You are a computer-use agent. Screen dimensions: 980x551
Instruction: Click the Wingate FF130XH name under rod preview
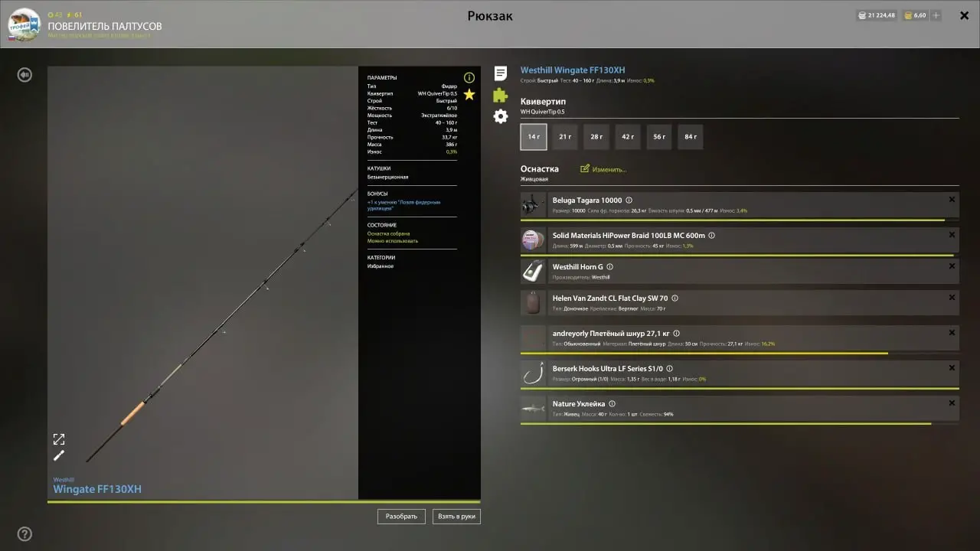97,489
